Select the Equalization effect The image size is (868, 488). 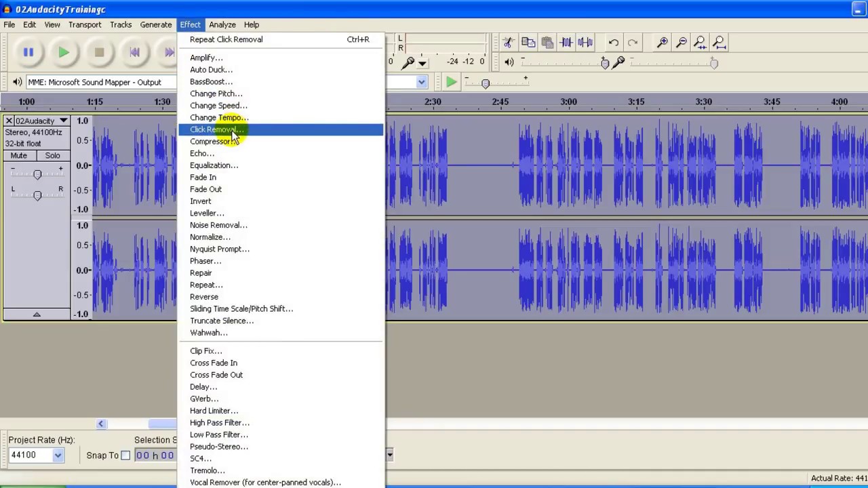click(281, 165)
